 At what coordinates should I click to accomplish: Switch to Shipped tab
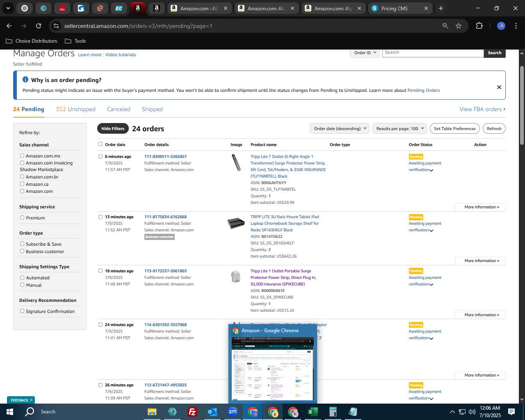tap(152, 109)
